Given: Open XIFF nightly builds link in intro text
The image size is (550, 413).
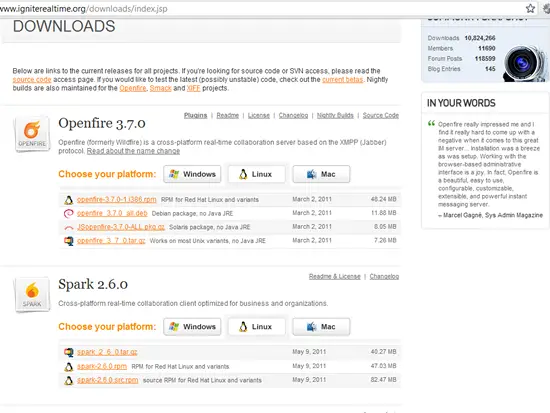Looking at the screenshot, I should [x=193, y=88].
